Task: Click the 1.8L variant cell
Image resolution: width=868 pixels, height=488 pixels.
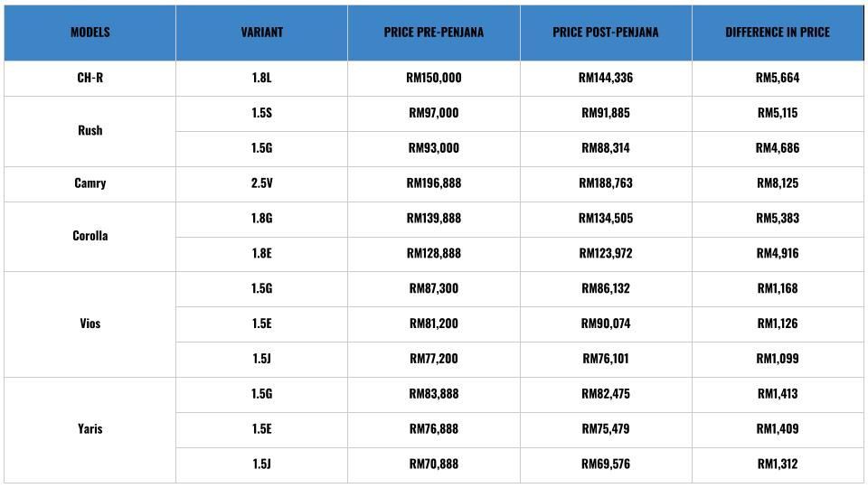Action: click(261, 78)
